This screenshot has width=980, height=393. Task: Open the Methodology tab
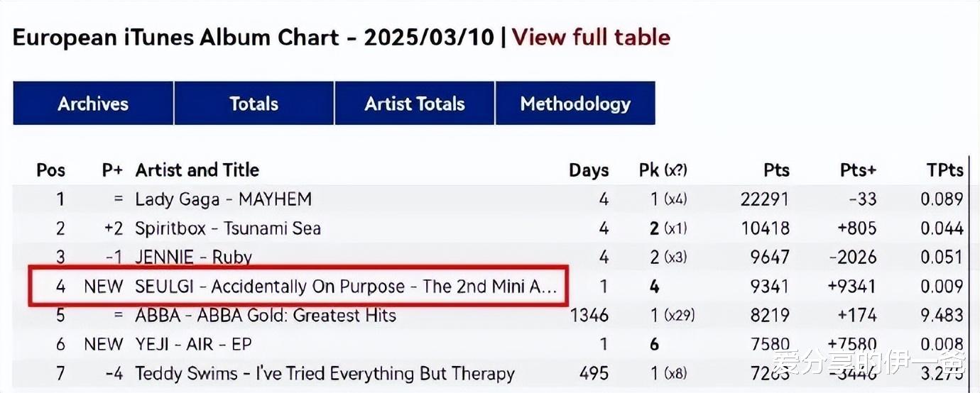[x=575, y=104]
